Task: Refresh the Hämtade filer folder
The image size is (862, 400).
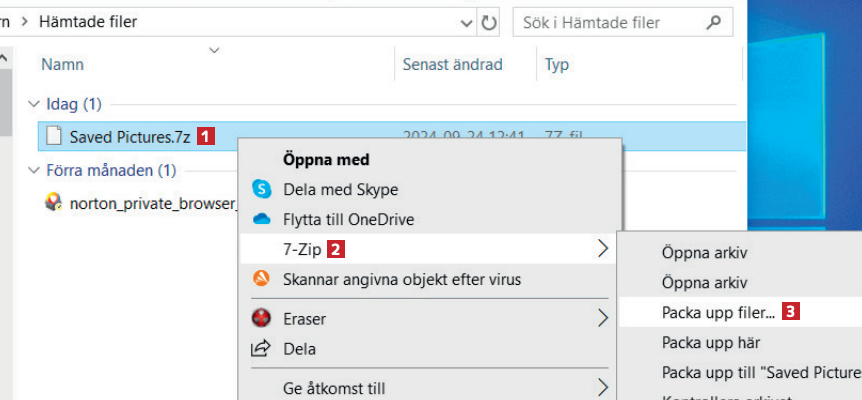Action: (489, 21)
